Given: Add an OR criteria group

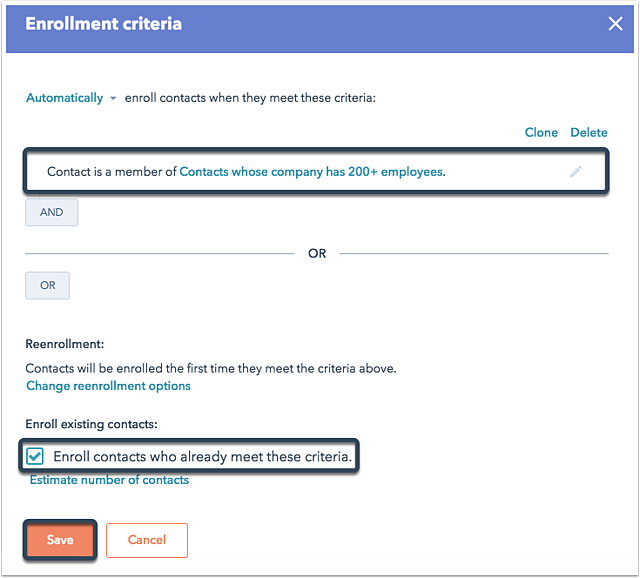Looking at the screenshot, I should pyautogui.click(x=48, y=285).
